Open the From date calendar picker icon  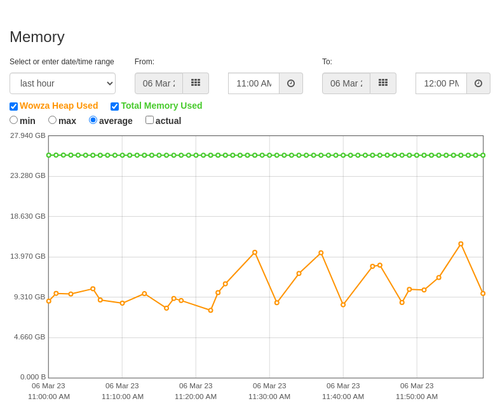[196, 83]
